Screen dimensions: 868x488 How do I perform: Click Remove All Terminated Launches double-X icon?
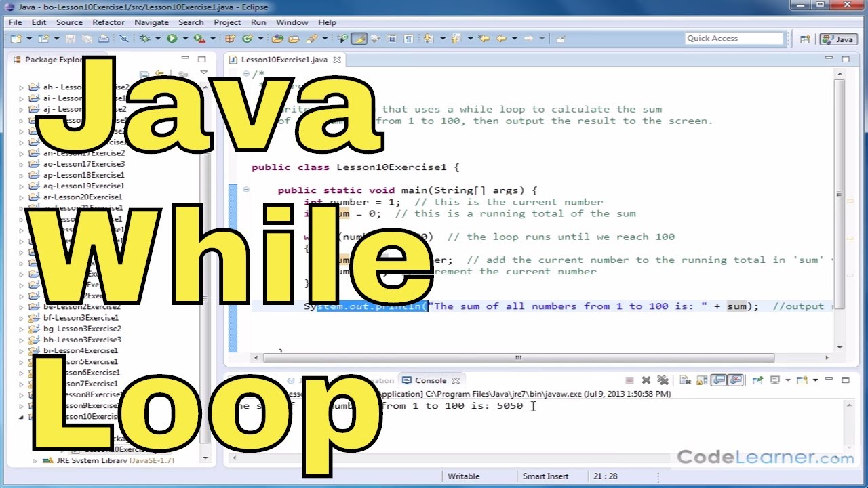click(663, 380)
